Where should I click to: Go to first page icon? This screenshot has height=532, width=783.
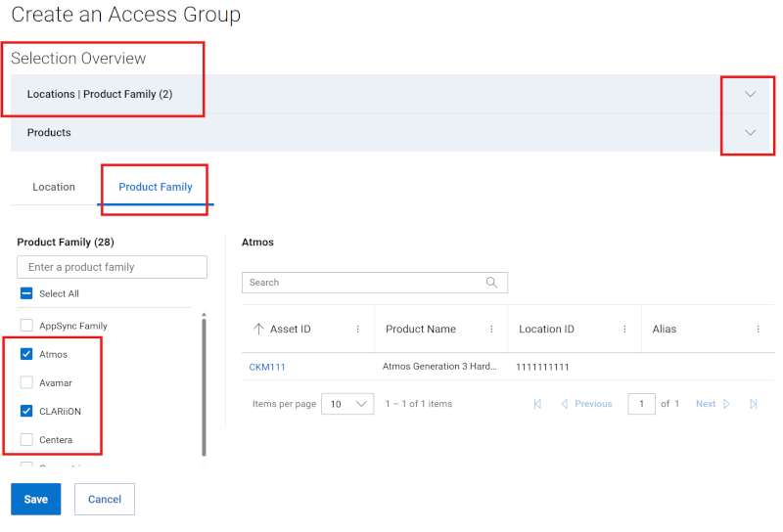[537, 404]
